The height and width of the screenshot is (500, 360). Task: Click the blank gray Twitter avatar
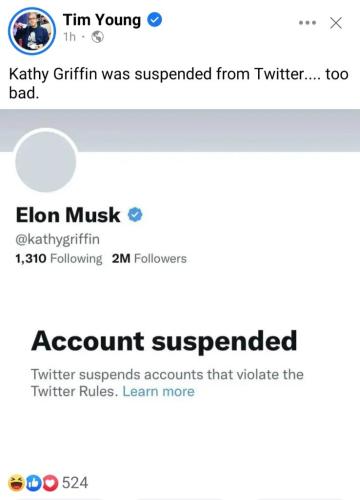(x=46, y=161)
